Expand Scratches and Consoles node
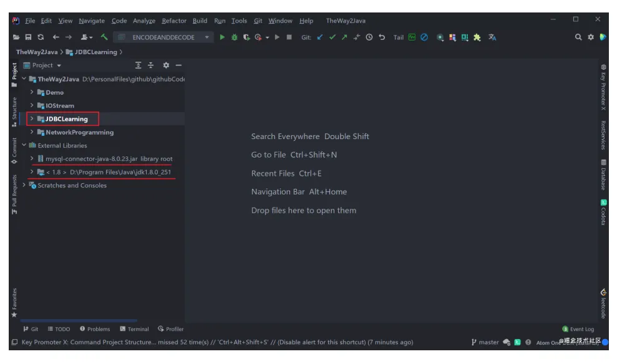 pyautogui.click(x=24, y=185)
